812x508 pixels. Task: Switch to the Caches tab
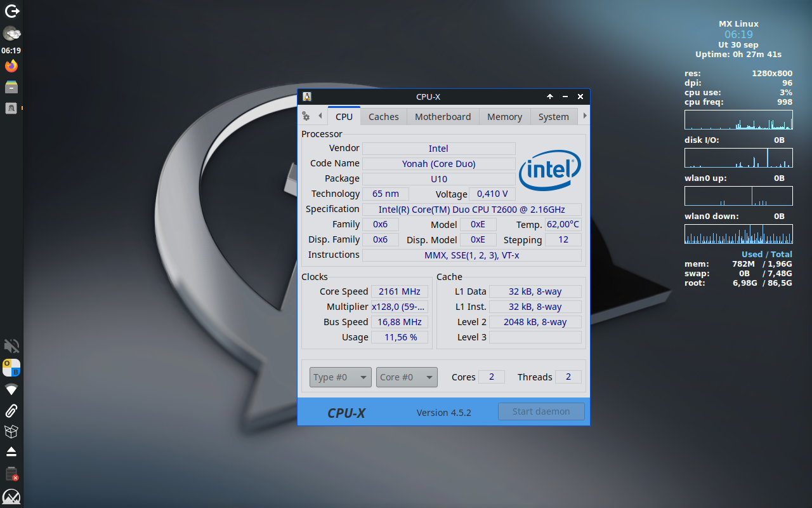point(384,116)
